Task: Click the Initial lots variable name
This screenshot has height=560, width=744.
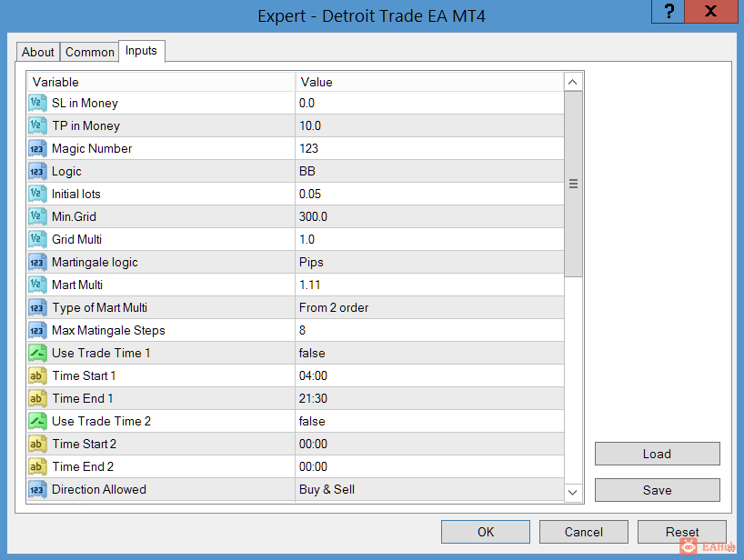Action: [75, 194]
